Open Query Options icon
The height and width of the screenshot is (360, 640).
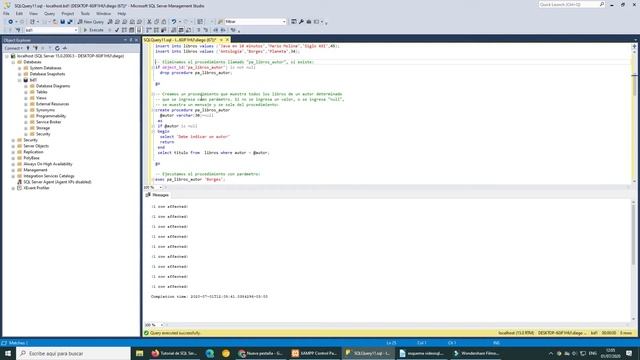click(131, 30)
